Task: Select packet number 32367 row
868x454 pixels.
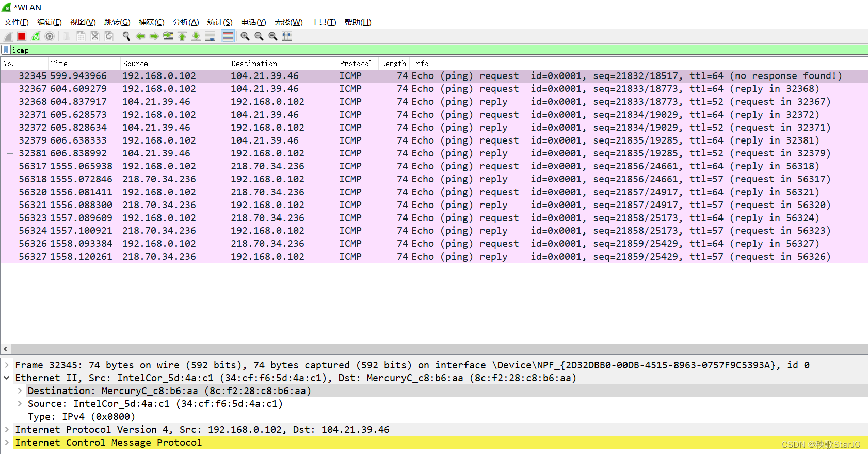Action: click(x=434, y=89)
